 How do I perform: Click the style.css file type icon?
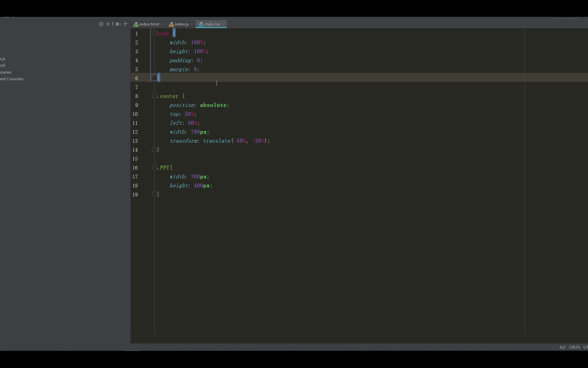(x=201, y=25)
